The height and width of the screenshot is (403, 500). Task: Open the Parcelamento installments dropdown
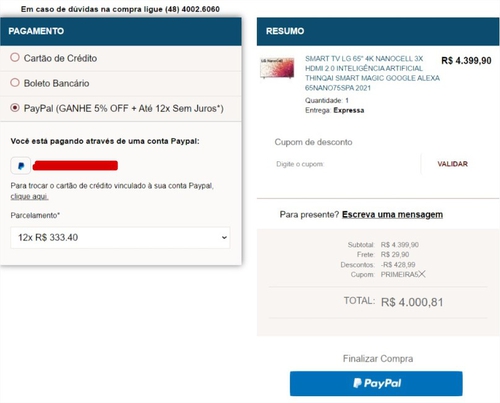[120, 238]
